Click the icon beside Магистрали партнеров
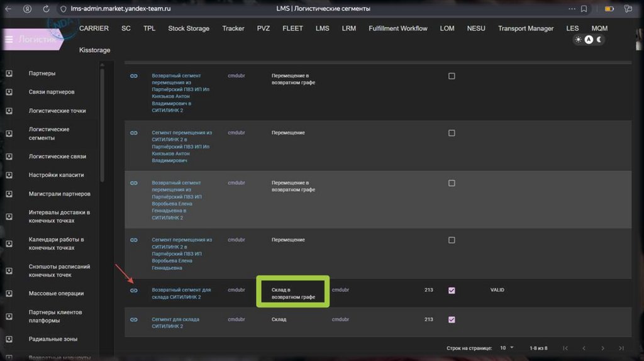Screen dimensions: 644x361 coord(9,194)
